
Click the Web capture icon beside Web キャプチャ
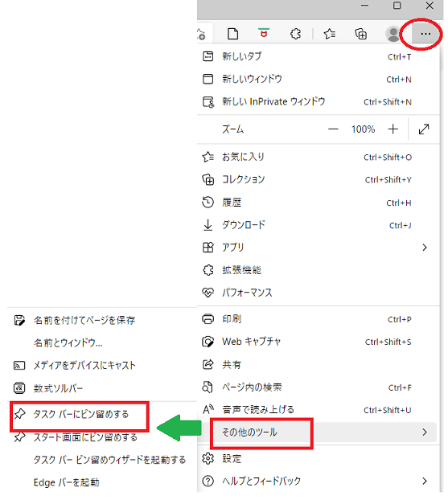[x=208, y=342]
